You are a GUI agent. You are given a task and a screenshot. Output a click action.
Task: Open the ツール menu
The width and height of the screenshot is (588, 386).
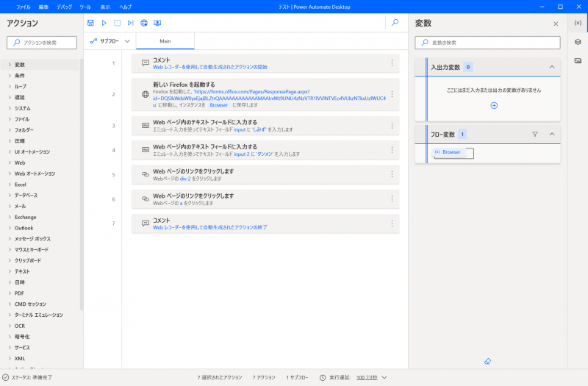point(85,7)
